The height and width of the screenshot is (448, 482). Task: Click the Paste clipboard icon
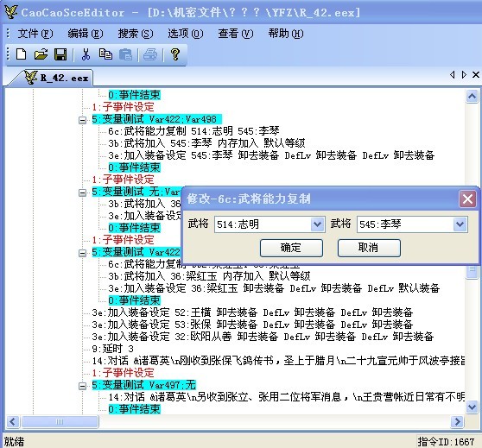coord(125,54)
